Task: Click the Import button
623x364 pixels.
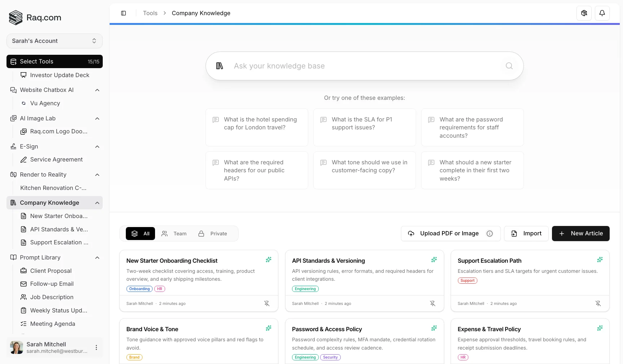Action: 526,234
